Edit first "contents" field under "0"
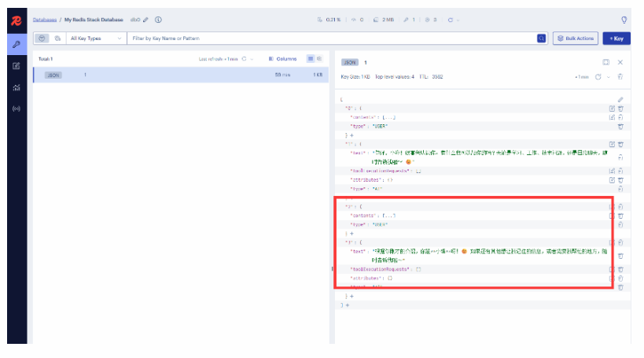 tap(612, 117)
